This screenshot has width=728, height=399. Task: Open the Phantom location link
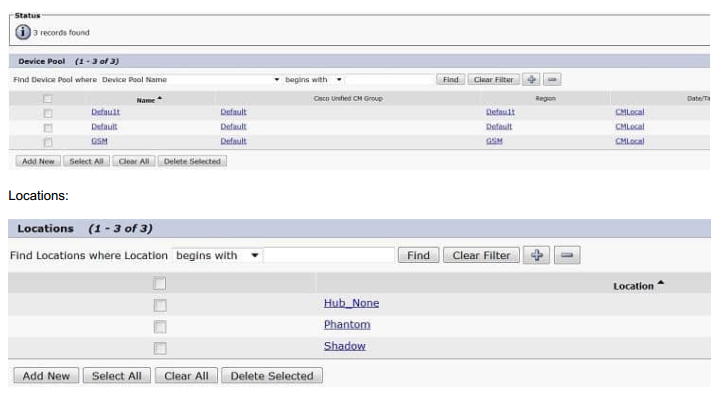point(347,324)
